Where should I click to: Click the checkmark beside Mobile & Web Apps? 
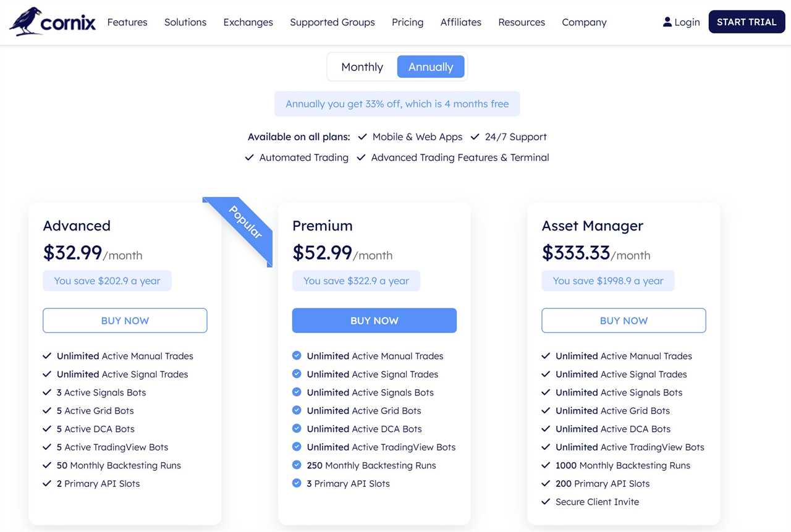coord(363,137)
